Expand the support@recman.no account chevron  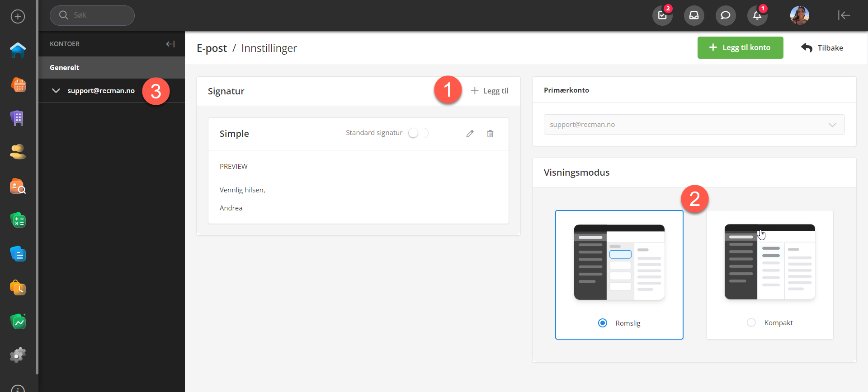pos(56,91)
